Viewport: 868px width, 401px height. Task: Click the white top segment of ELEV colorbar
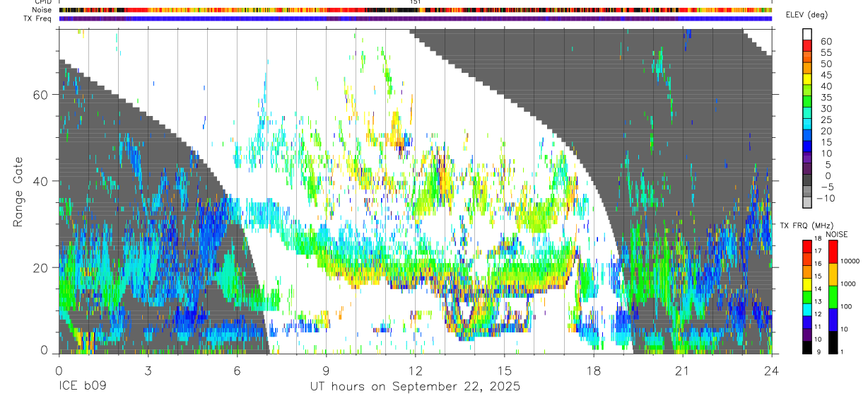pos(807,35)
